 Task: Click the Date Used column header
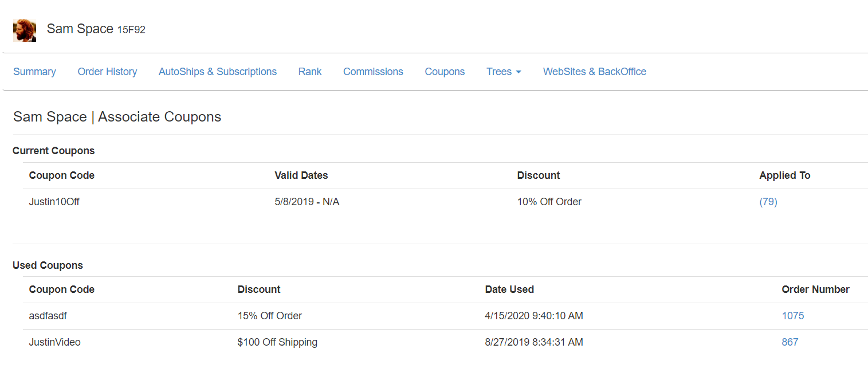tap(509, 289)
